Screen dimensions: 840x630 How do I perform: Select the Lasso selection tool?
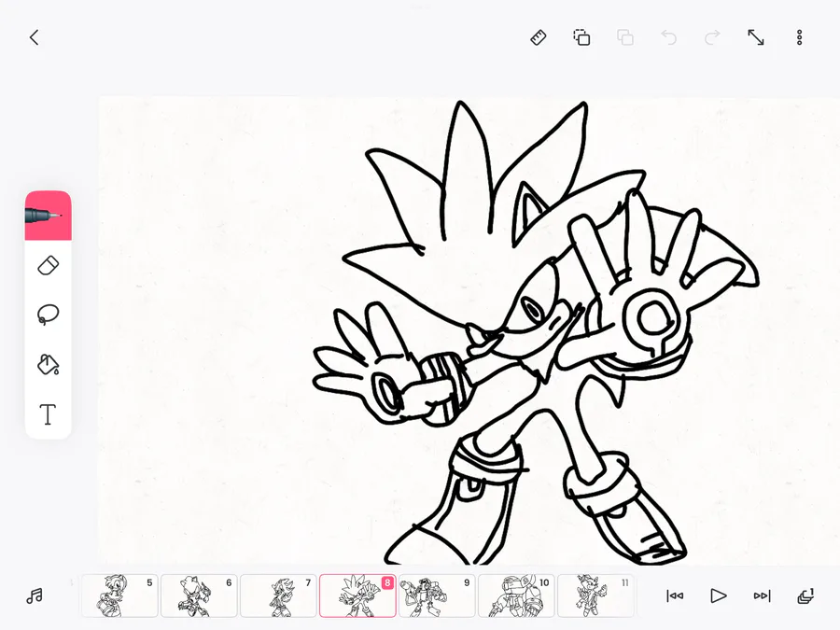pos(49,315)
